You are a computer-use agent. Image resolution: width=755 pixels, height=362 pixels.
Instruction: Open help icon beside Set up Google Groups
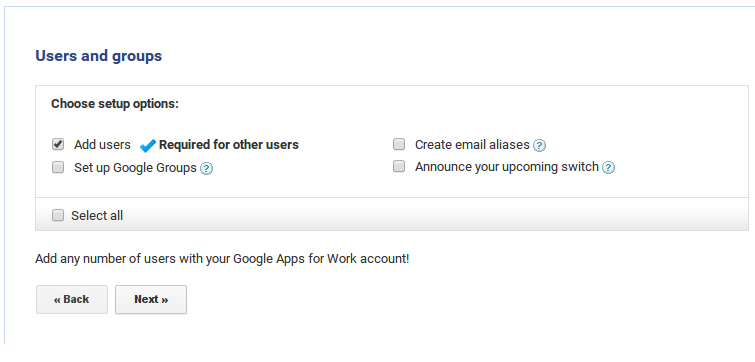pos(206,168)
